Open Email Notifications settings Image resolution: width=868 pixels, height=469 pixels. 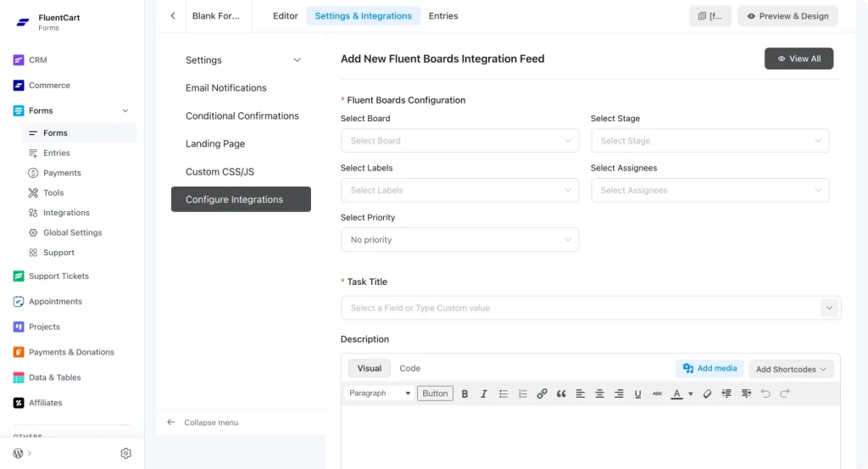point(225,88)
